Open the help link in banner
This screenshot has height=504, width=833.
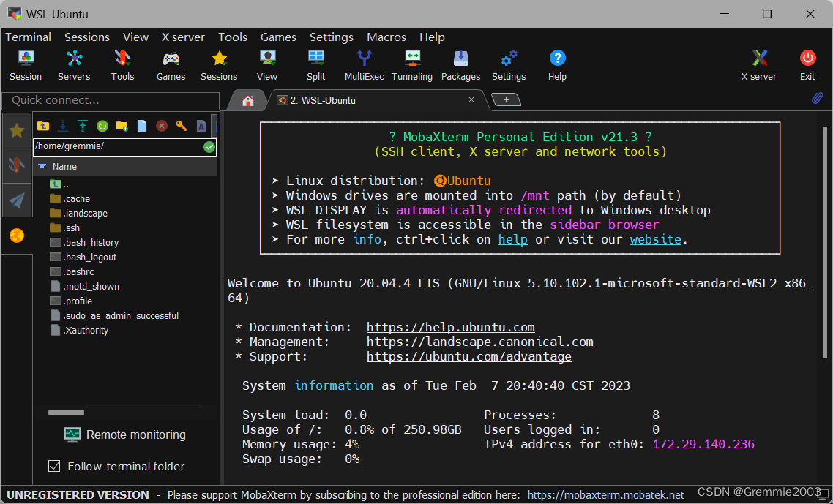coord(512,239)
